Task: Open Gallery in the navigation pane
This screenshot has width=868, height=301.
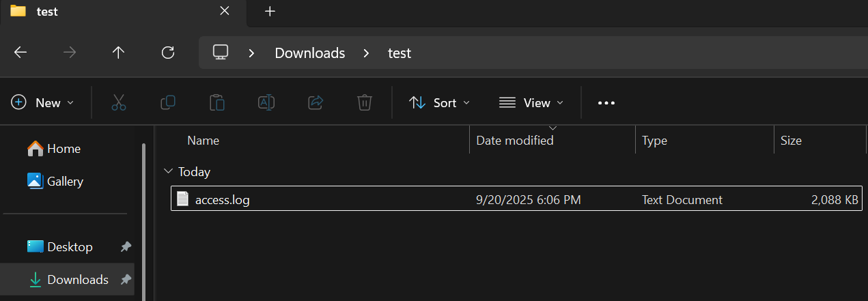Action: pos(65,182)
